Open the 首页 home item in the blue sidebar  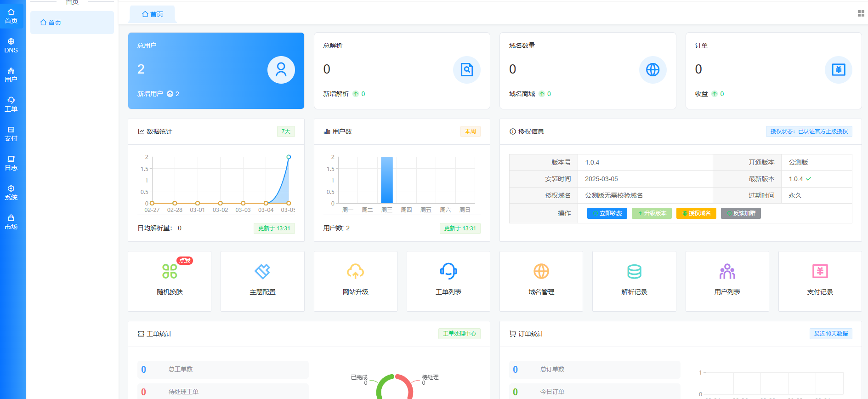pos(11,16)
